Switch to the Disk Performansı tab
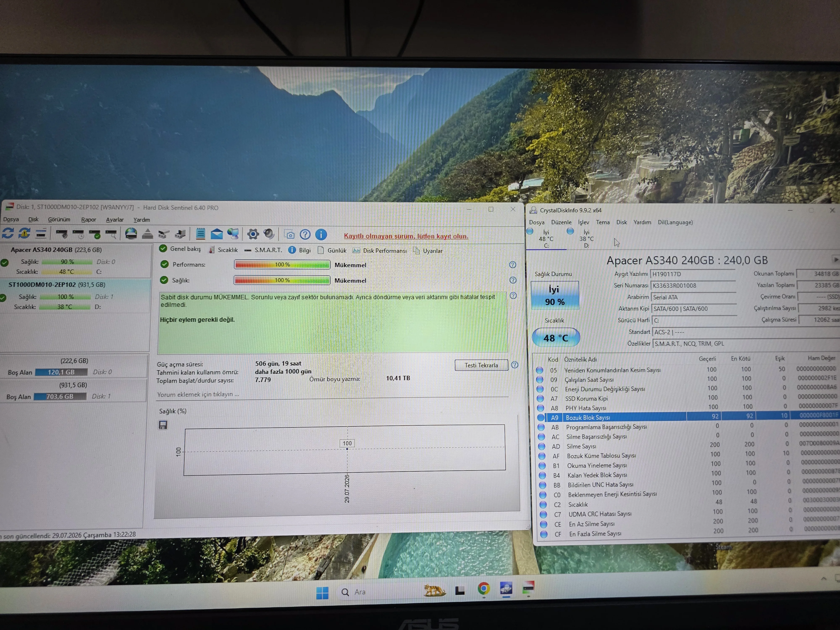Image resolution: width=840 pixels, height=630 pixels. pos(379,250)
